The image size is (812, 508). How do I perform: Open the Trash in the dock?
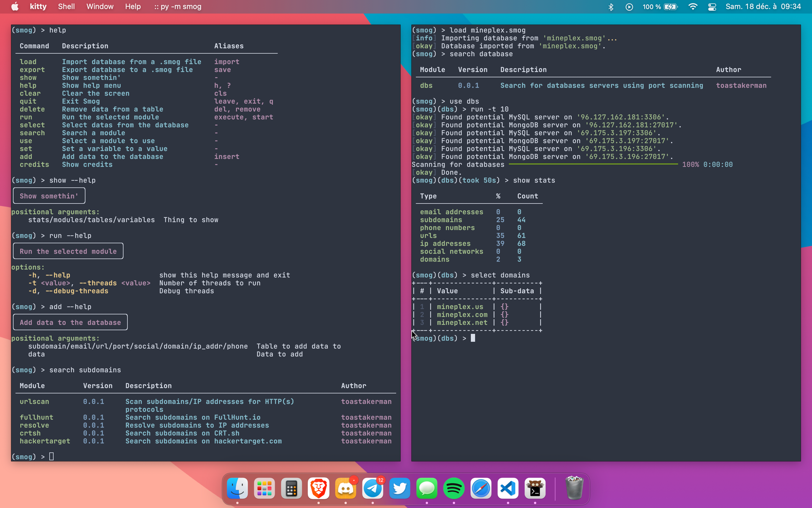click(x=574, y=488)
